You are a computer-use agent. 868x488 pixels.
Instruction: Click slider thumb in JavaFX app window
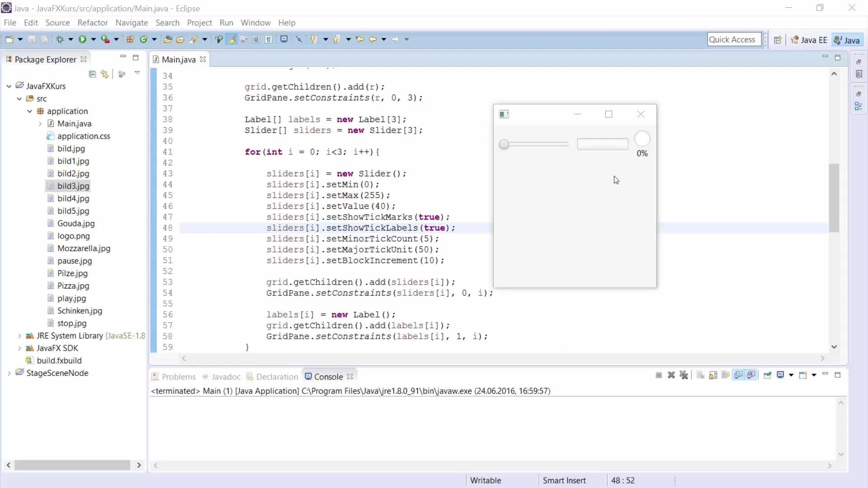[x=504, y=144]
